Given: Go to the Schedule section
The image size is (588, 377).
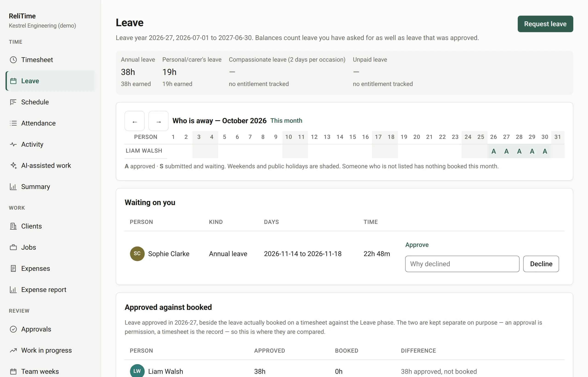Looking at the screenshot, I should pos(51,102).
